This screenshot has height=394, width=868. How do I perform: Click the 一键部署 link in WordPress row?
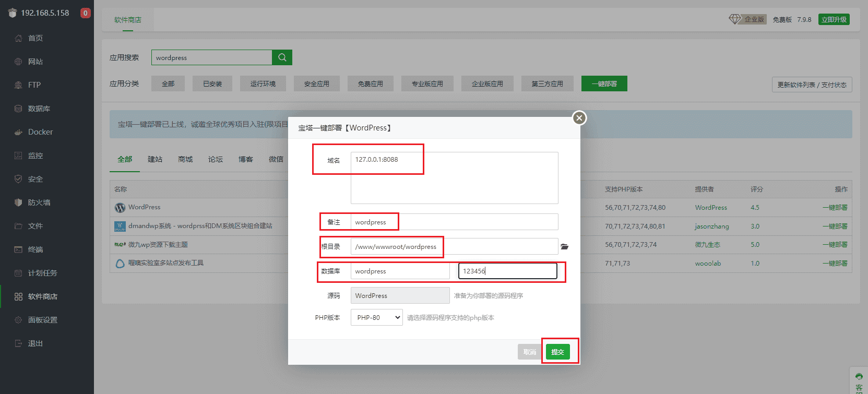[x=835, y=207]
